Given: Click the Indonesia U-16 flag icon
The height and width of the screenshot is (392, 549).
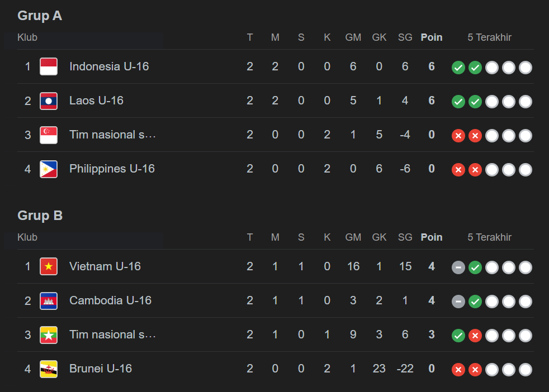Looking at the screenshot, I should pos(49,66).
